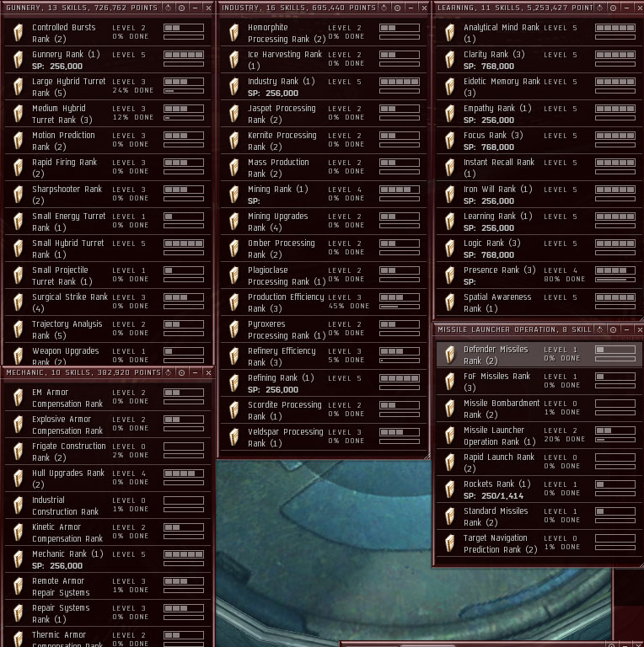
Task: Select the Mechanic Rank (1) entry
Action: pos(107,559)
